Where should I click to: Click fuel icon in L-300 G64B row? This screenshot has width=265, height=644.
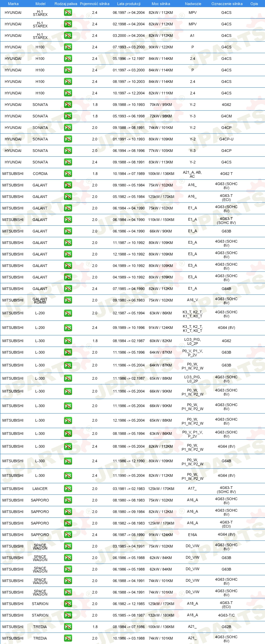(68, 461)
